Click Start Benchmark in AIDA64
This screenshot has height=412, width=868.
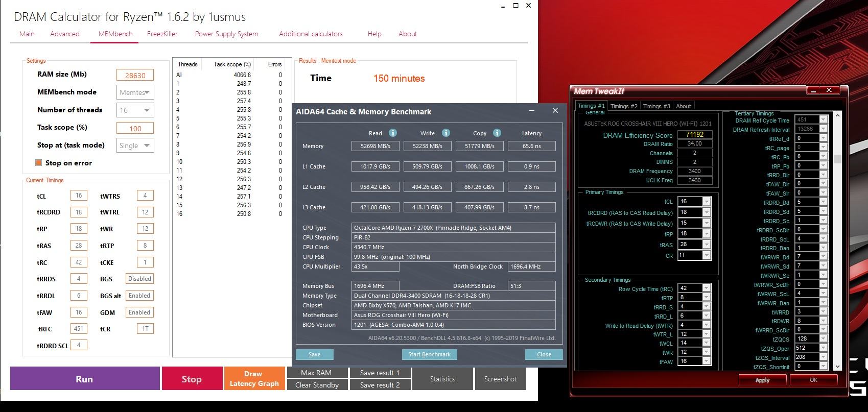click(x=429, y=354)
